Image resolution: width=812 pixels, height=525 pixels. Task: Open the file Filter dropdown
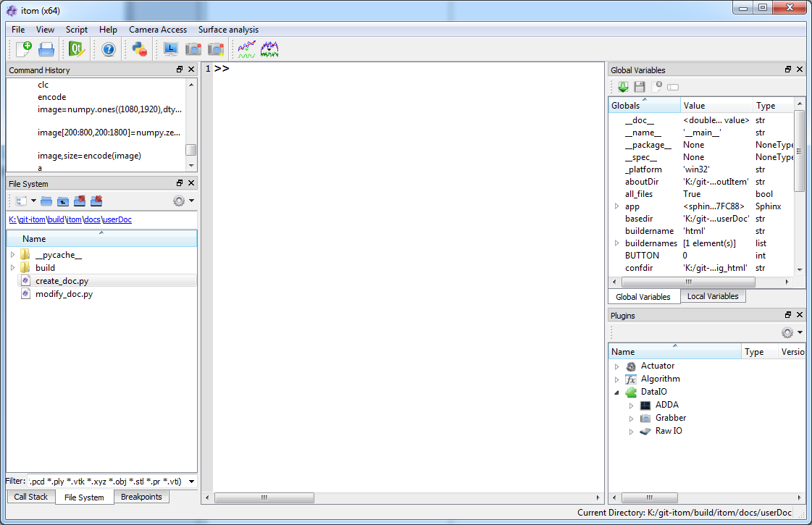point(191,482)
